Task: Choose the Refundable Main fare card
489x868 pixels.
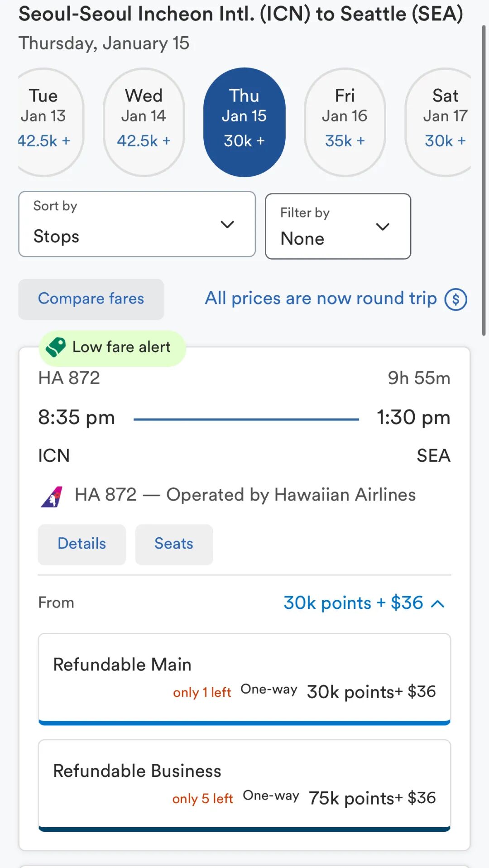Action: pos(244,678)
